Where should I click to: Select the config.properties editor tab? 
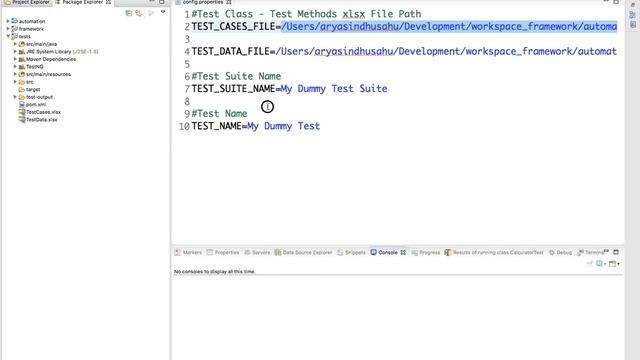point(202,2)
